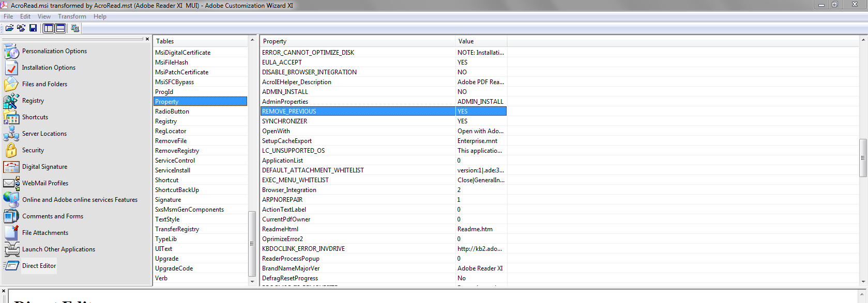Close the bottom Direct Editor help pane

4,291
